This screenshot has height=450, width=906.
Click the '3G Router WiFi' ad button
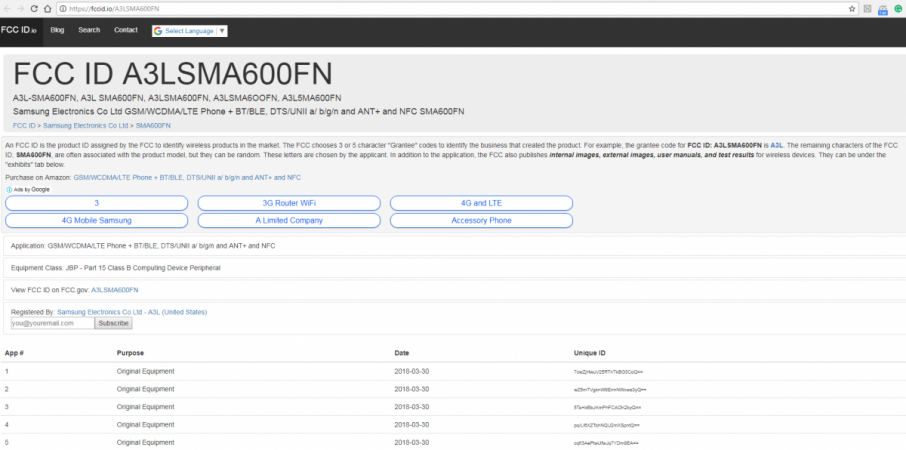289,203
